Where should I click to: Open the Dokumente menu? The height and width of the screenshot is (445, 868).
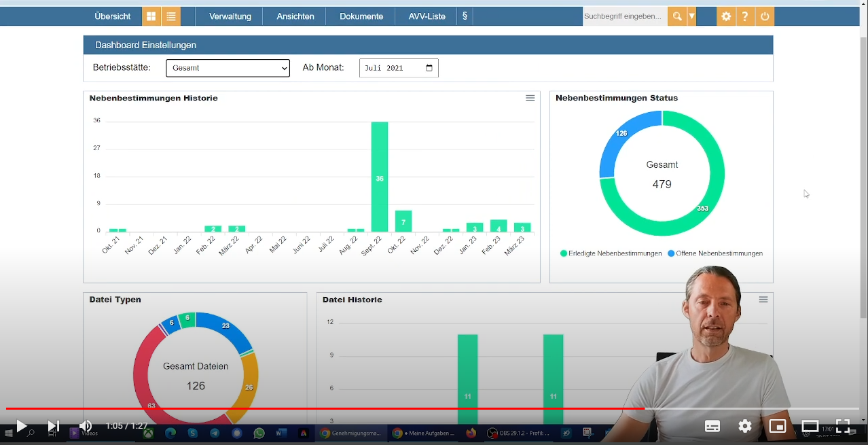pyautogui.click(x=361, y=16)
